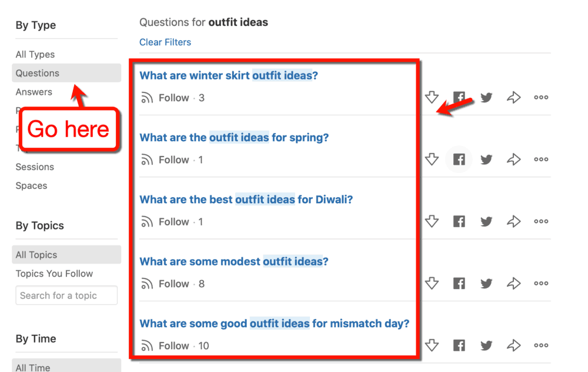
Task: Open the share arrow on the modest outfits question
Action: coord(513,283)
